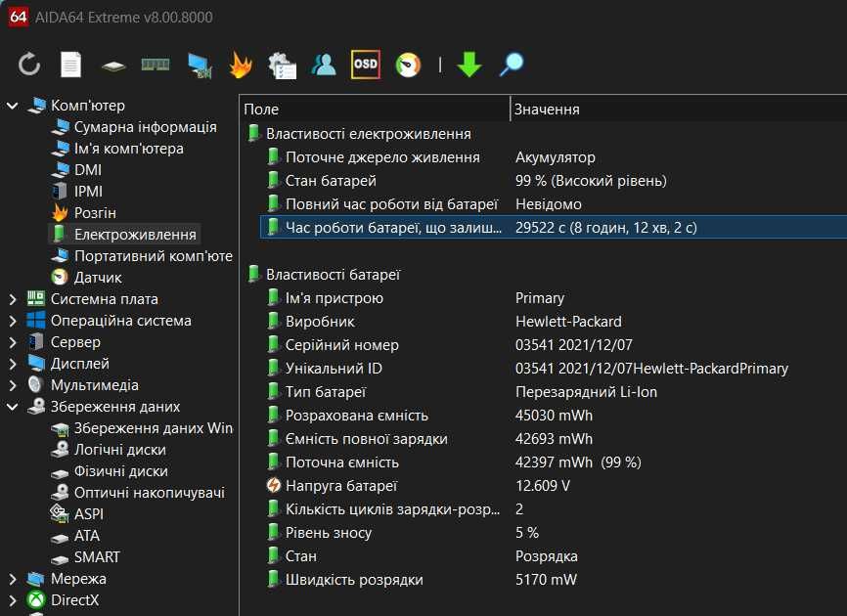This screenshot has height=616, width=847.
Task: Collapse the Збереження даних node
Action: (13, 407)
